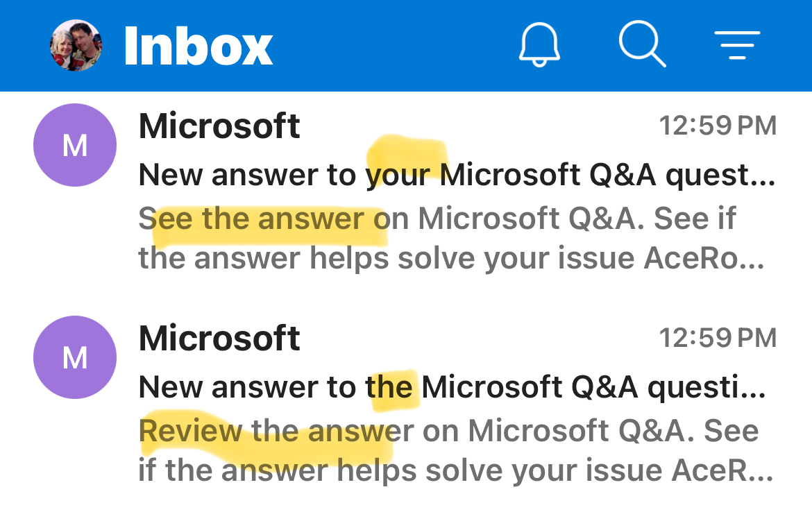Click the highlighted word "the" in second subject
This screenshot has width=812, height=528.
(x=389, y=387)
